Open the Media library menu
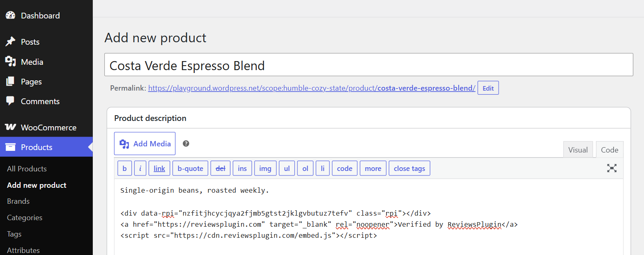 pos(46,62)
